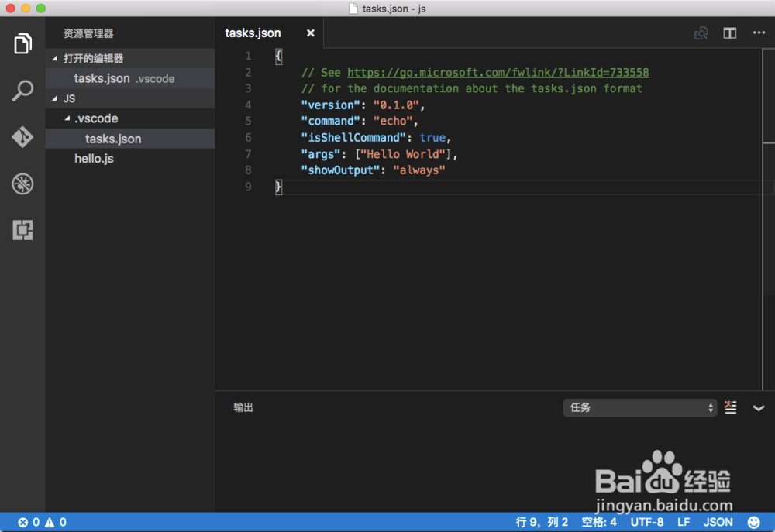Click the 资源管理器 panel header
Viewport: 775px width, 532px height.
pos(88,33)
